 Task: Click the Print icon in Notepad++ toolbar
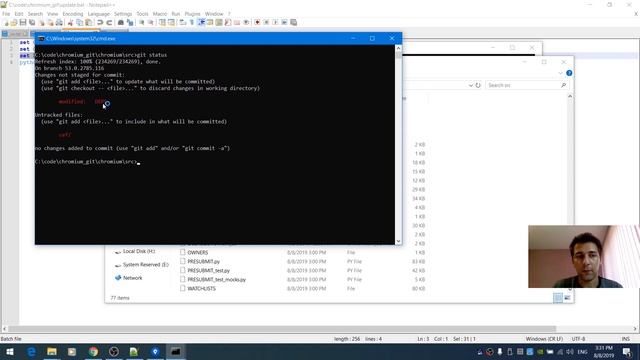[59, 22]
